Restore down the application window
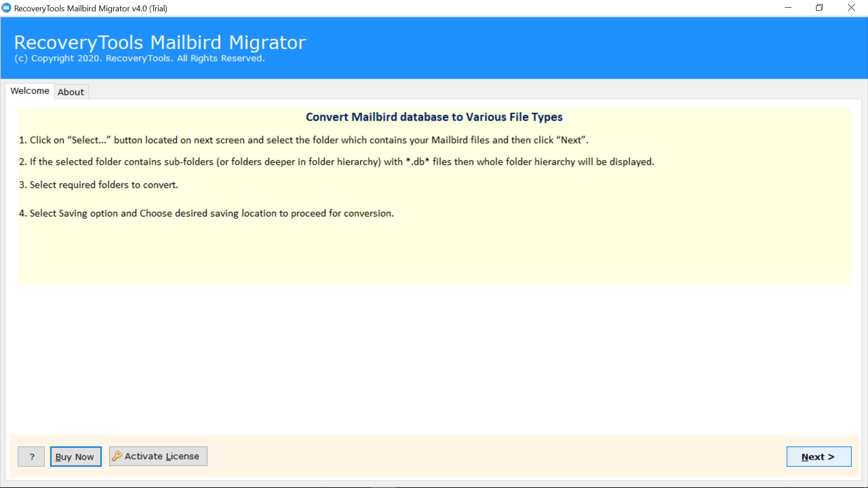Viewport: 868px width, 488px height. click(x=819, y=8)
